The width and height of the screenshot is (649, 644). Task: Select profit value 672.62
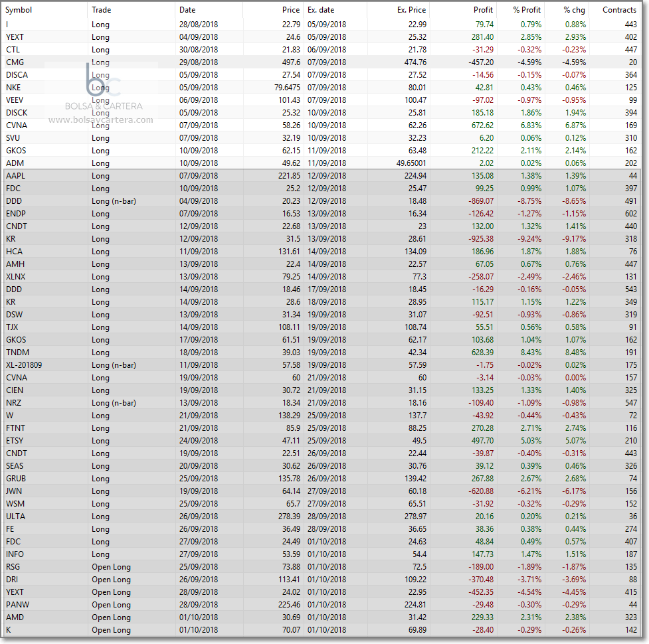(482, 125)
